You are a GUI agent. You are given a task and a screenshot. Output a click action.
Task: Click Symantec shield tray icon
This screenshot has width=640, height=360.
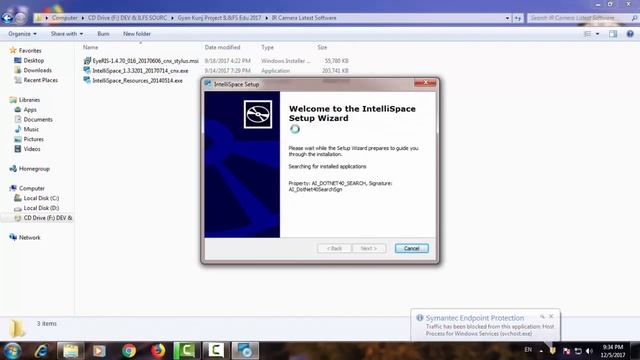point(553,351)
